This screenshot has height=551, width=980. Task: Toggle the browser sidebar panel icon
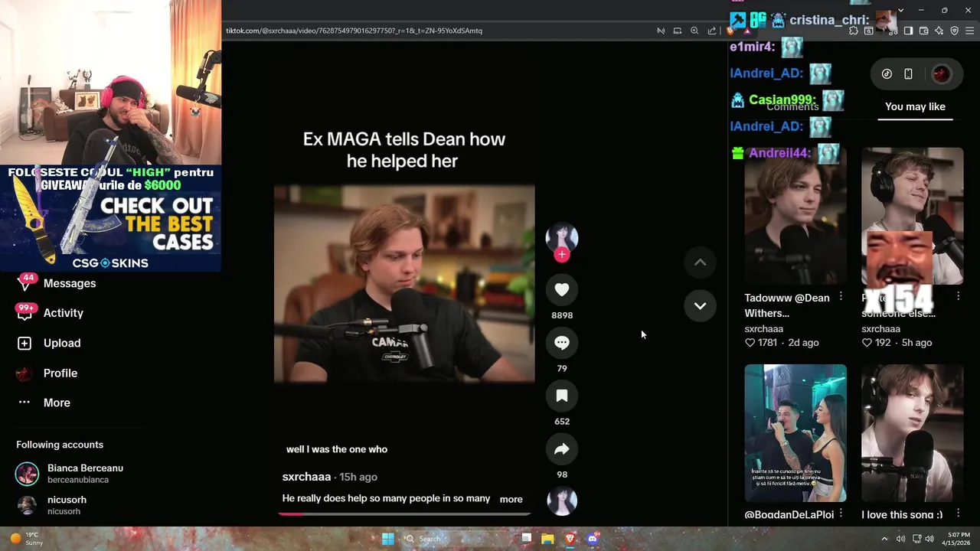(x=908, y=31)
